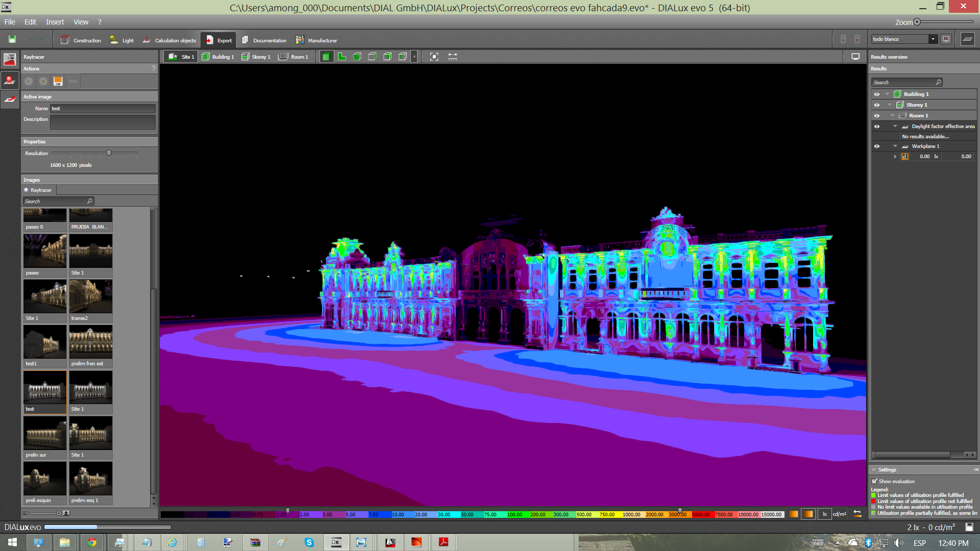Collapse the Workplane 1 node
This screenshot has height=551, width=980.
[x=895, y=146]
